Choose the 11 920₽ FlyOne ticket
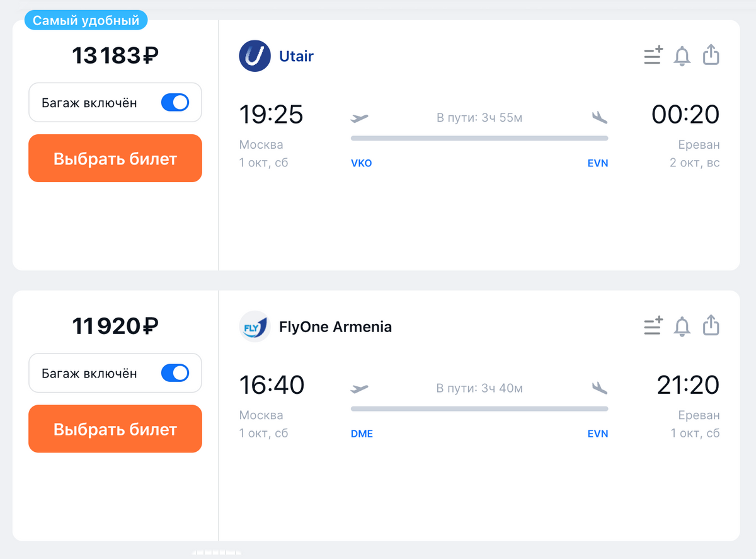 115,429
